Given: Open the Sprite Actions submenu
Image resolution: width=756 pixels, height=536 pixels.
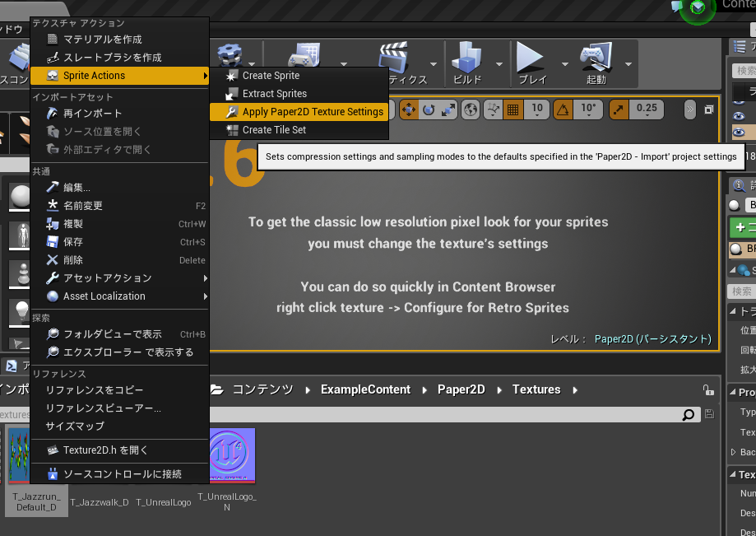Looking at the screenshot, I should 119,75.
